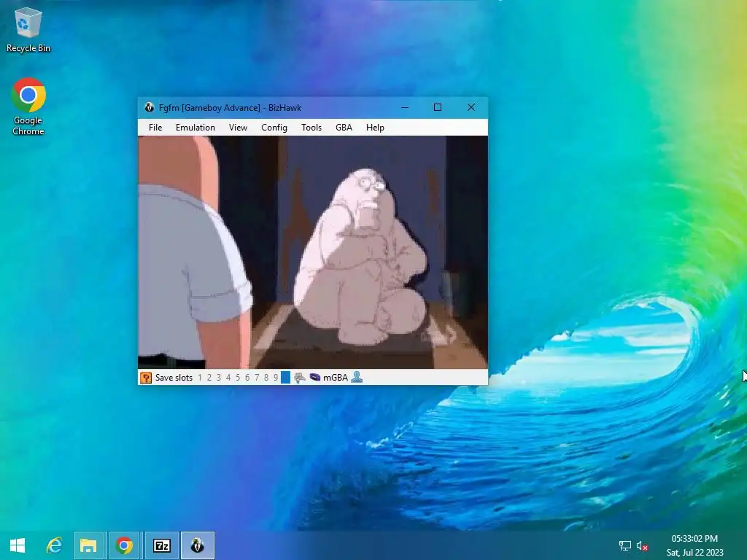Switch to Chrome in the taskbar
747x560 pixels.
click(x=124, y=545)
